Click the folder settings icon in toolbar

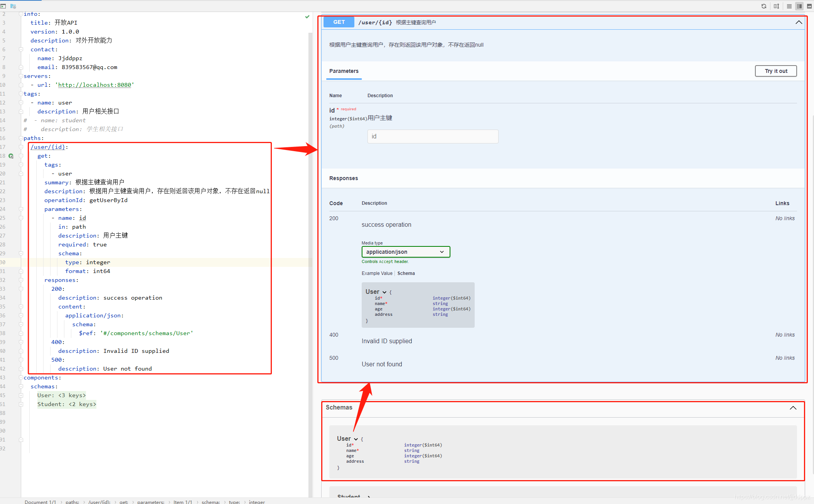click(x=13, y=6)
